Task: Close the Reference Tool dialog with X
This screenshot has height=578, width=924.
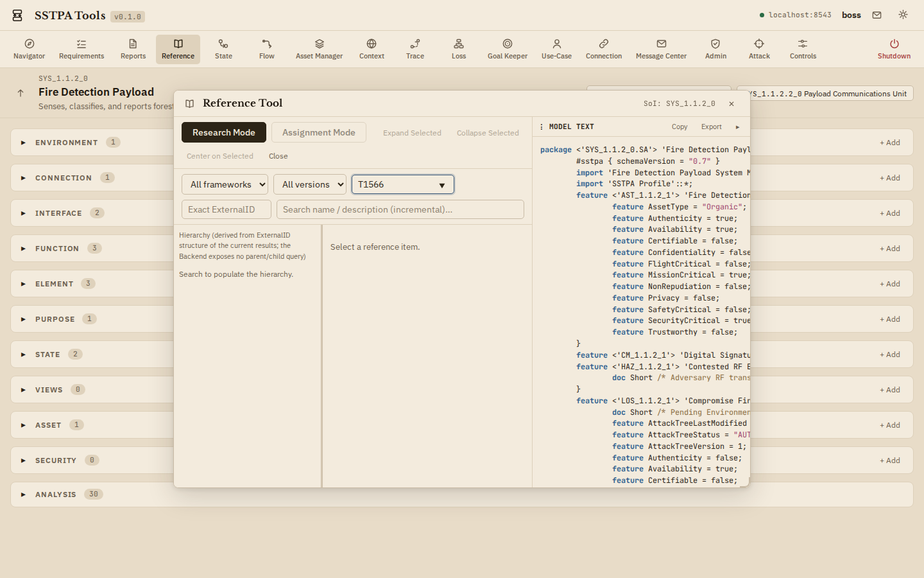Action: [732, 103]
